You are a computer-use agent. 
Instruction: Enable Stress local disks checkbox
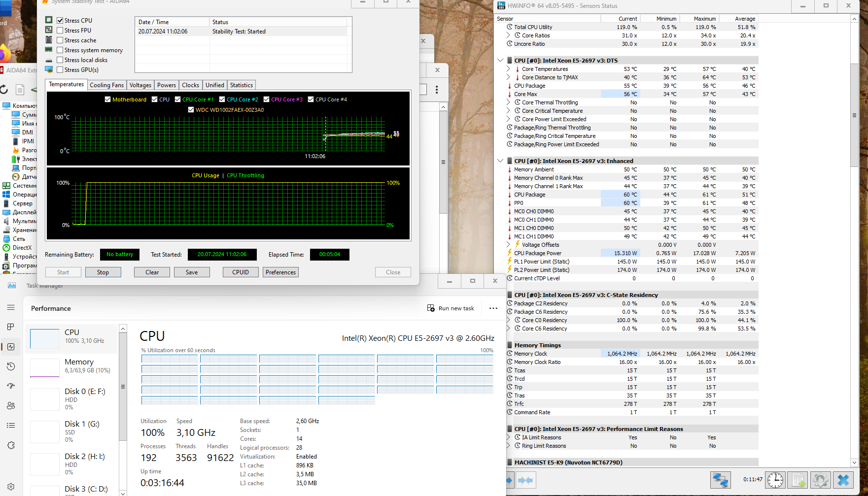[x=60, y=60]
